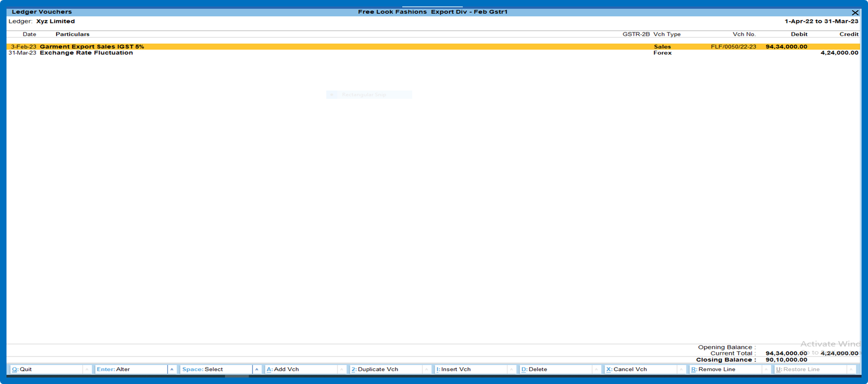Expand the caret next to Cancel Vch
Viewport: 868px width, 384px height.
681,370
